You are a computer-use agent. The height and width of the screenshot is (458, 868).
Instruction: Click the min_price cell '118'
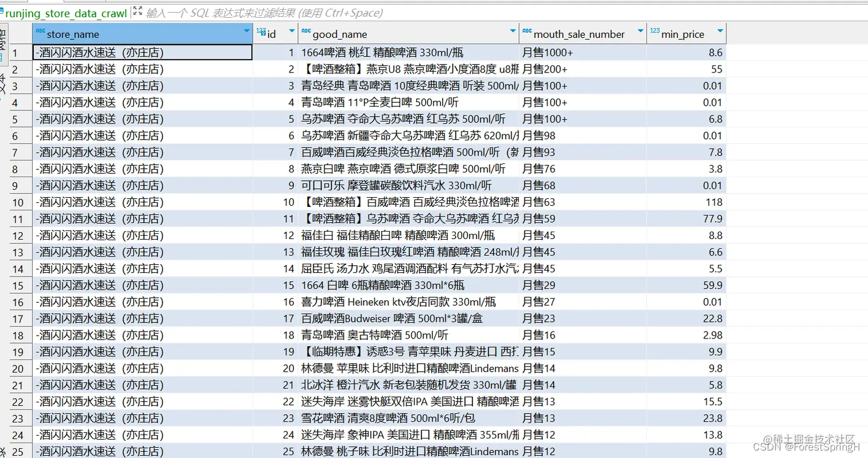point(687,202)
